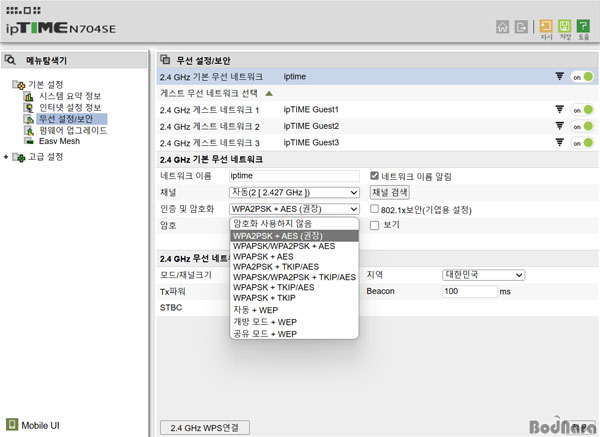Open the 인증 및 암호화 dropdown
Viewport: 600px width, 437px height.
(x=294, y=209)
